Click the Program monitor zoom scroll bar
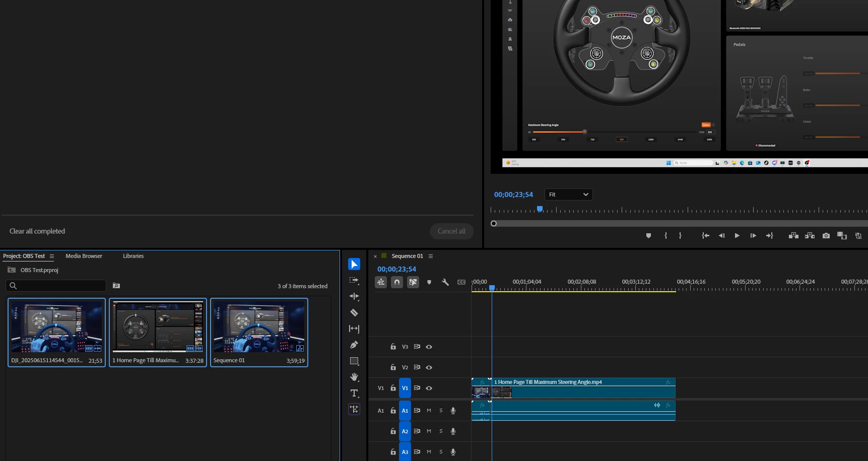 pyautogui.click(x=680, y=224)
